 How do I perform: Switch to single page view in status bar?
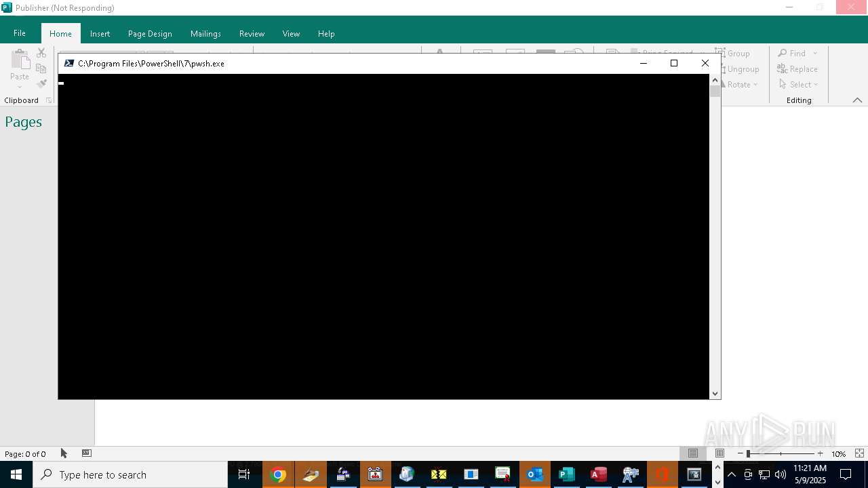click(x=693, y=453)
